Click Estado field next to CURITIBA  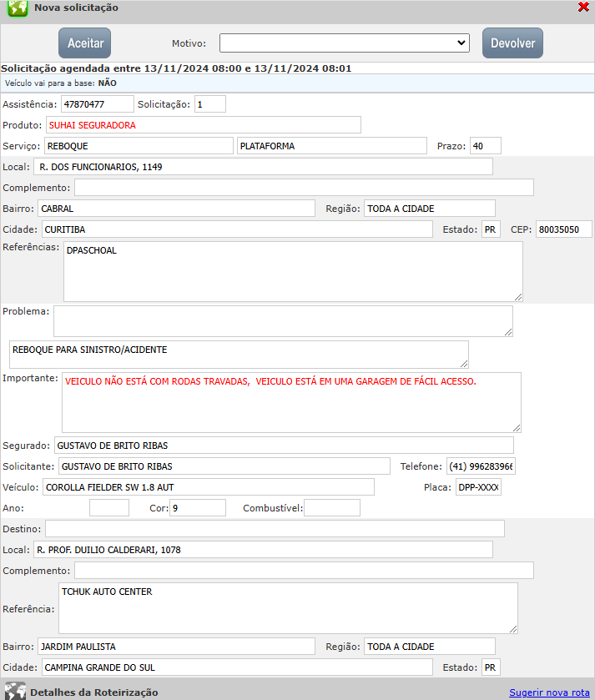tap(491, 229)
